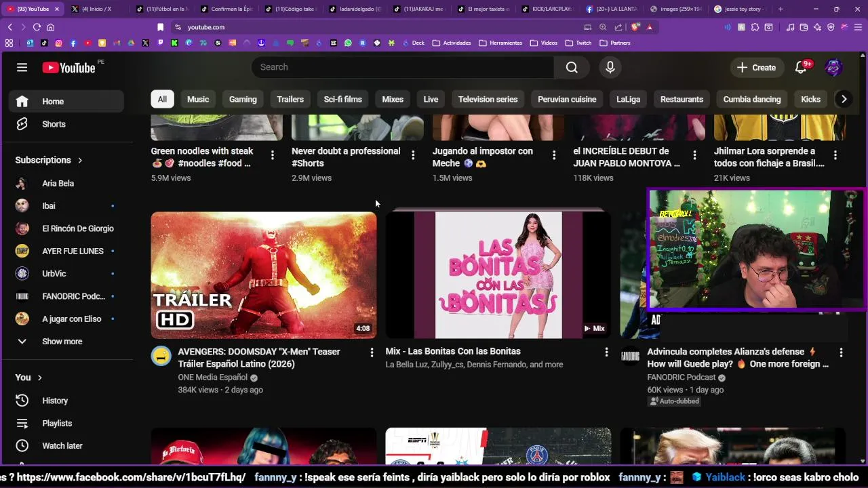The height and width of the screenshot is (488, 868).
Task: Click the Las Bonitas con las Bonitas thumbnail
Action: [x=498, y=275]
